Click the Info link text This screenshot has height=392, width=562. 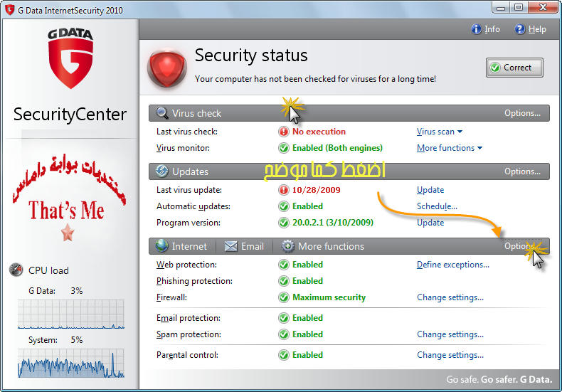point(492,29)
